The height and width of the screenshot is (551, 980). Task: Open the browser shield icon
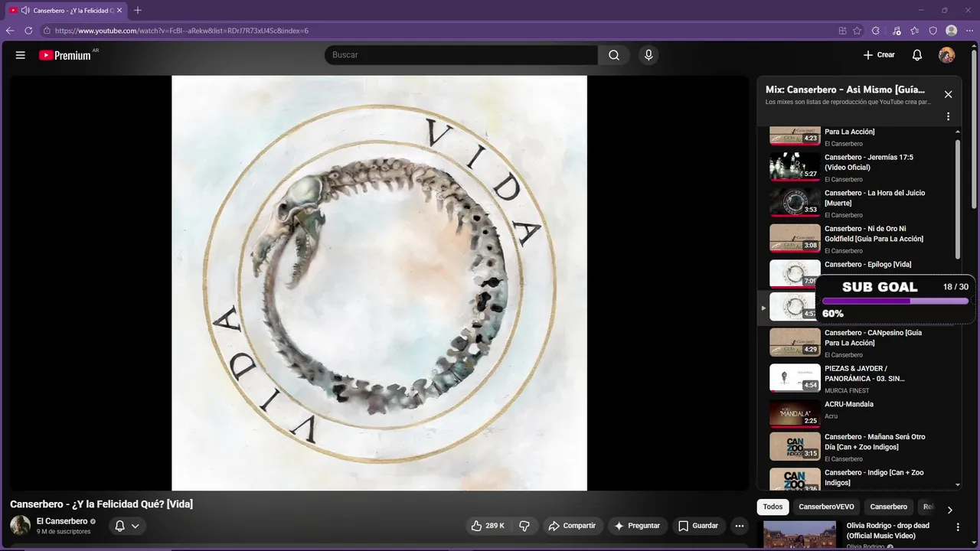pos(933,31)
